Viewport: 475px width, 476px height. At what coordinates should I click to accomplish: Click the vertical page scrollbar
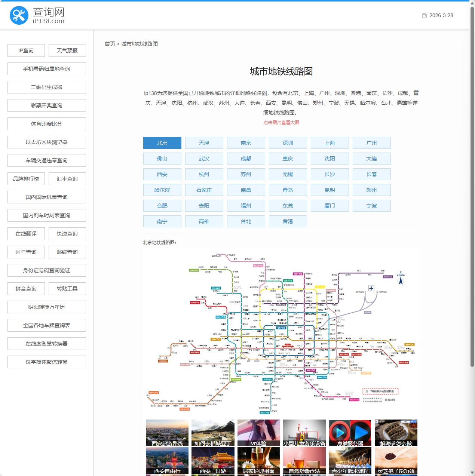pyautogui.click(x=472, y=187)
